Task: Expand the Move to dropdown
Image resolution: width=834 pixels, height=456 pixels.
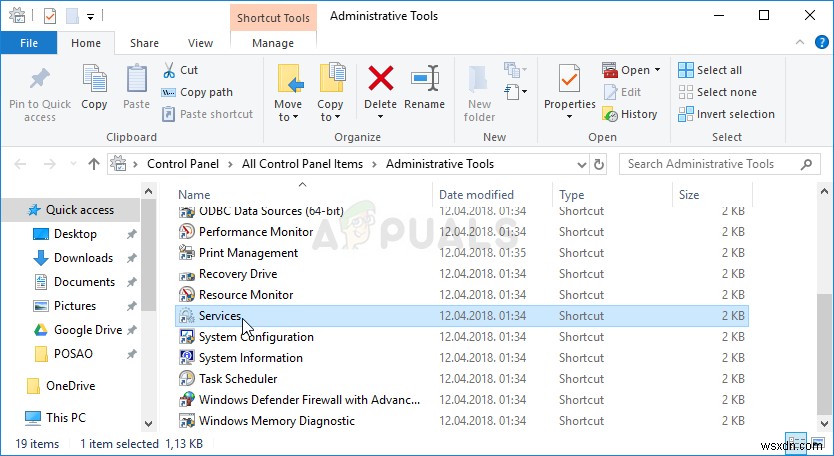Action: [287, 117]
